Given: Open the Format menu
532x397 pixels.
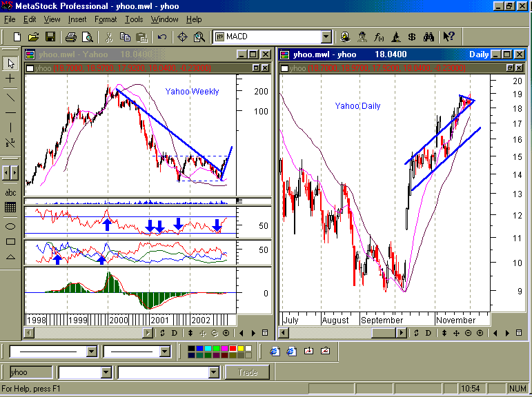Looking at the screenshot, I should [x=106, y=20].
